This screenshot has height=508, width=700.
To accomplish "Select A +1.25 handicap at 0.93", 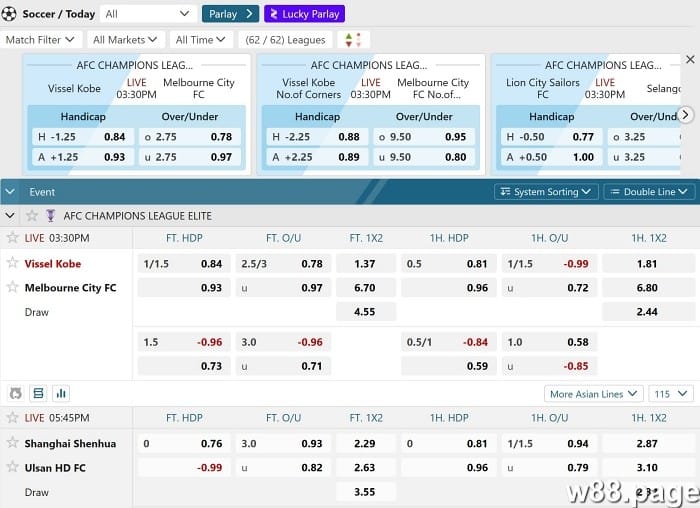I will [x=83, y=157].
